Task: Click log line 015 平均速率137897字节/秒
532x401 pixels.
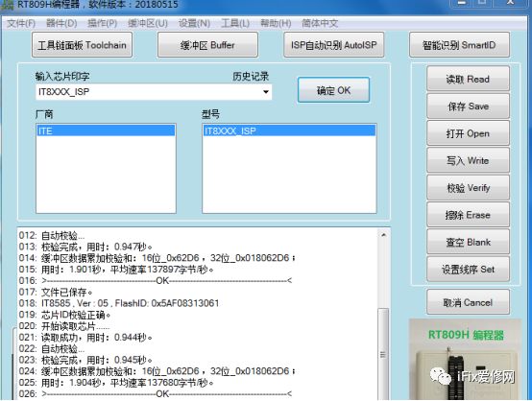Action: 116,270
